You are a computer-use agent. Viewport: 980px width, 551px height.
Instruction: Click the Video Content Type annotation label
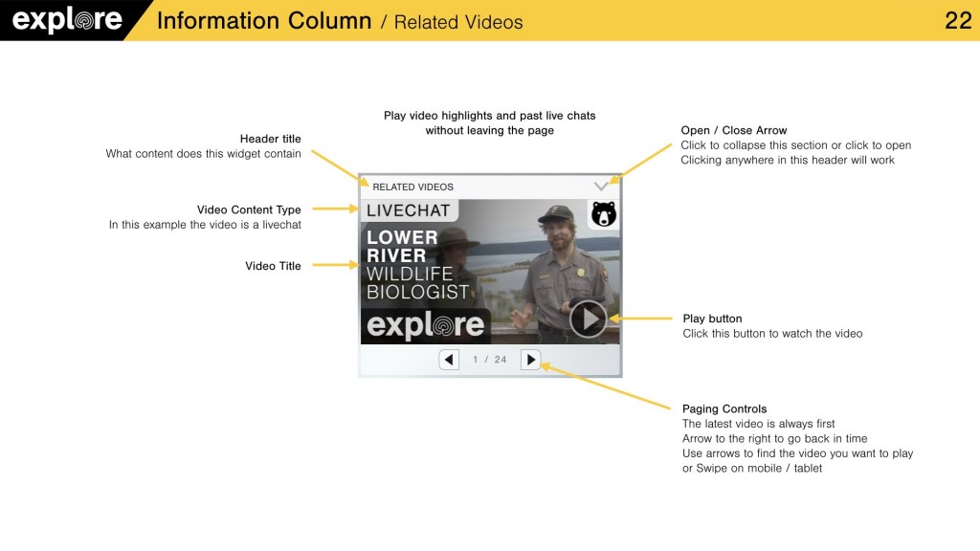(249, 209)
